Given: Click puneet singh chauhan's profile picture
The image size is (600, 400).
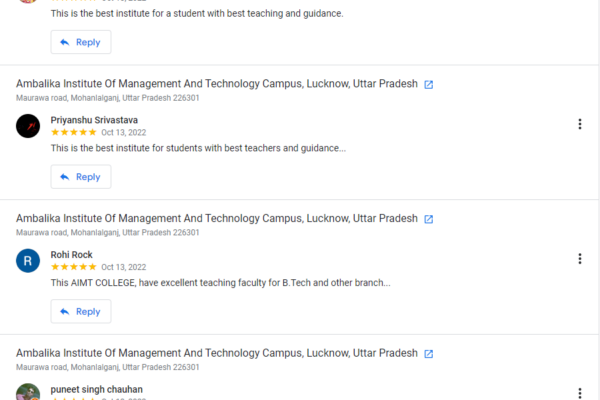Looking at the screenshot, I should tap(28, 393).
